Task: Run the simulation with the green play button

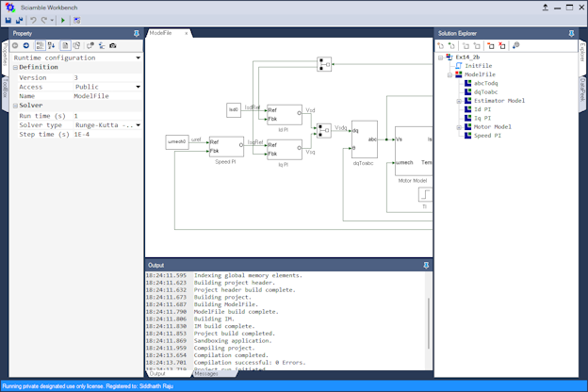Action: pyautogui.click(x=63, y=20)
